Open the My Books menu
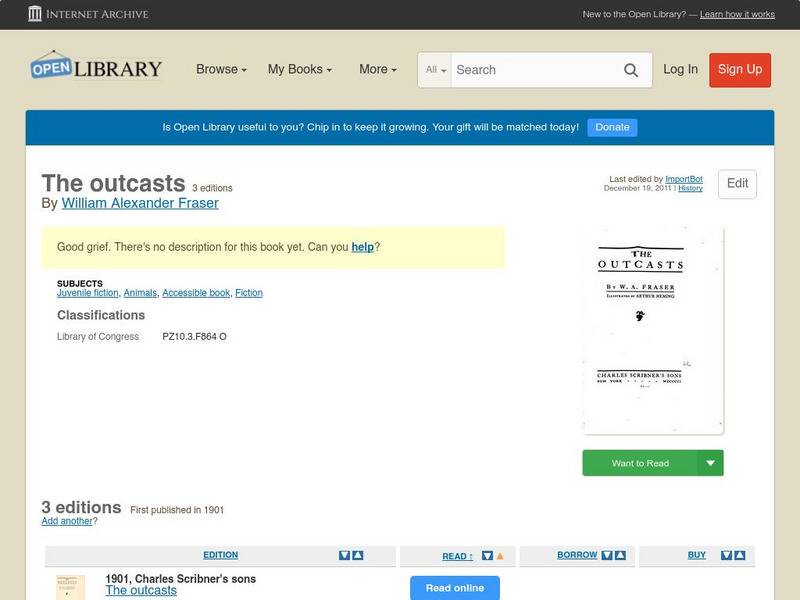The width and height of the screenshot is (800, 600). [302, 70]
